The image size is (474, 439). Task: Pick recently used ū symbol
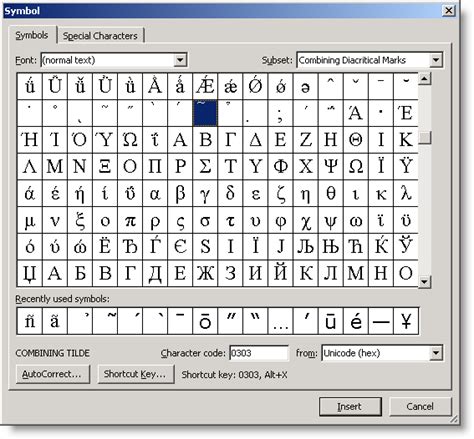tap(331, 321)
